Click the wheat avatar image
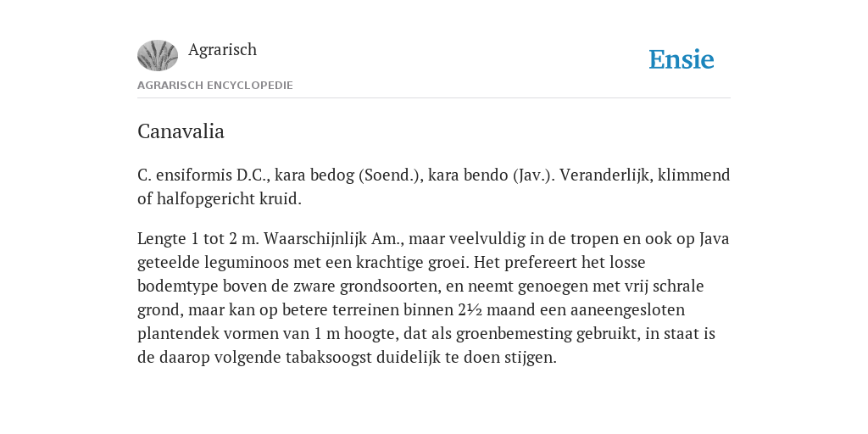Viewport: 868px width, 434px height. click(x=158, y=55)
